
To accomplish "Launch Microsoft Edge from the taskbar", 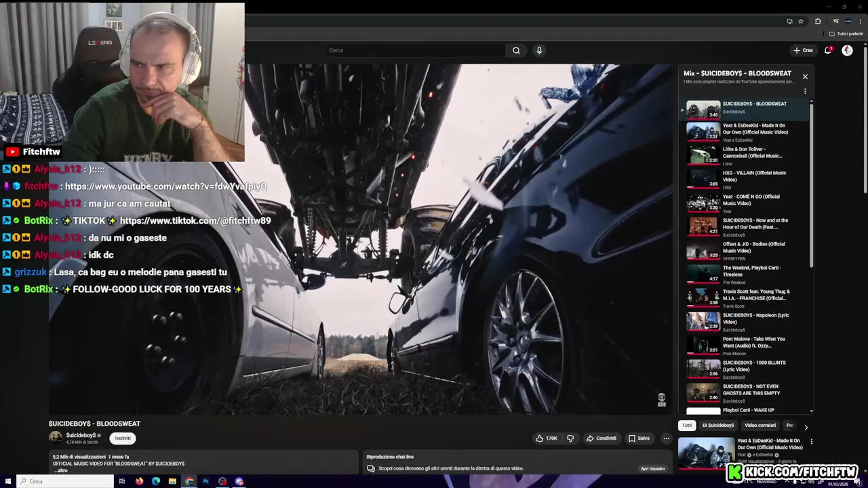I will click(156, 481).
